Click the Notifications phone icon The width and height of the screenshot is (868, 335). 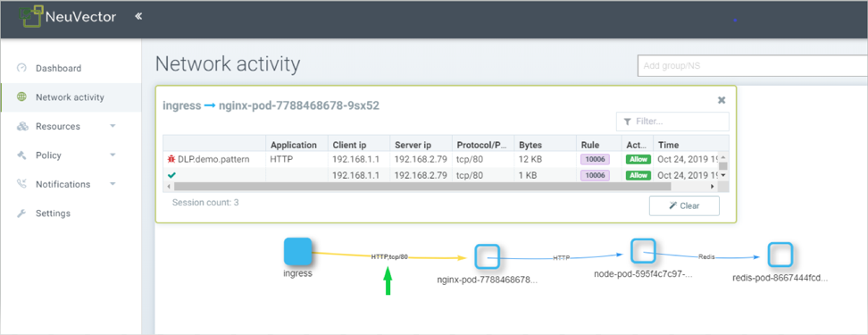coord(22,184)
